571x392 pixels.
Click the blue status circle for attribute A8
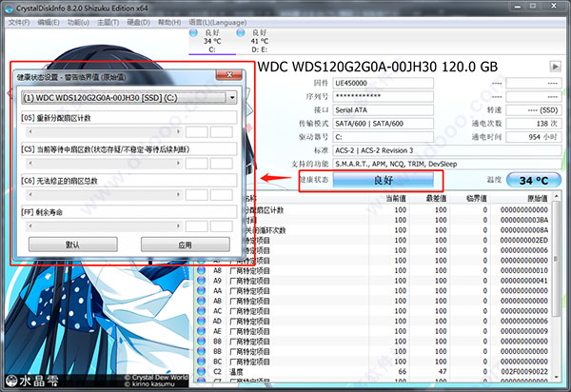point(201,270)
